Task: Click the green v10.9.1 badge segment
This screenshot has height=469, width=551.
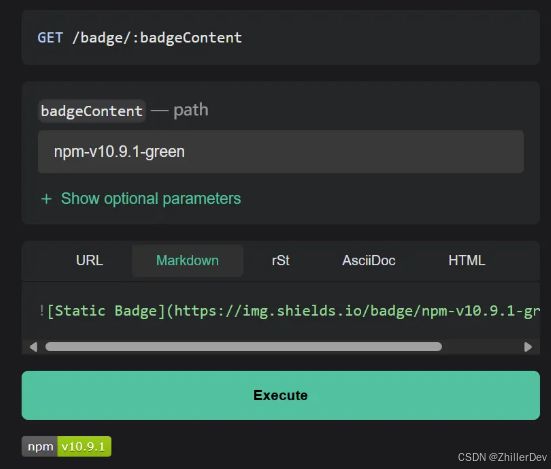Action: (x=84, y=447)
